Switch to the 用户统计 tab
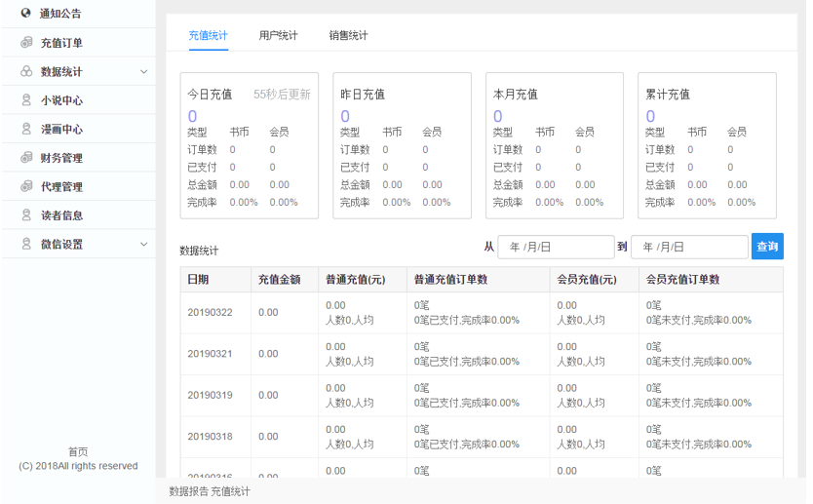The height and width of the screenshot is (504, 813). 278,35
